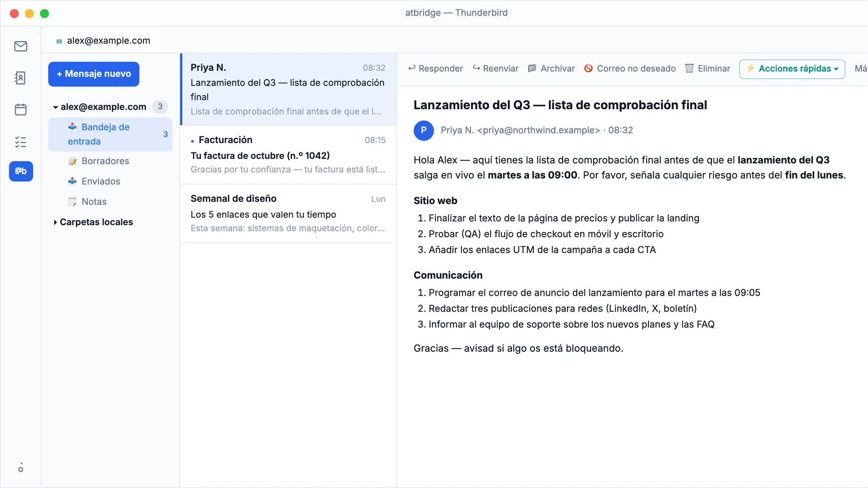Open the Semanal de diseño message

(289, 213)
